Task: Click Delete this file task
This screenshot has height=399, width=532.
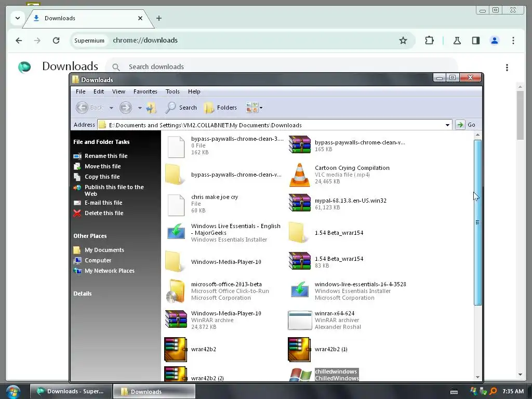Action: 104,213
